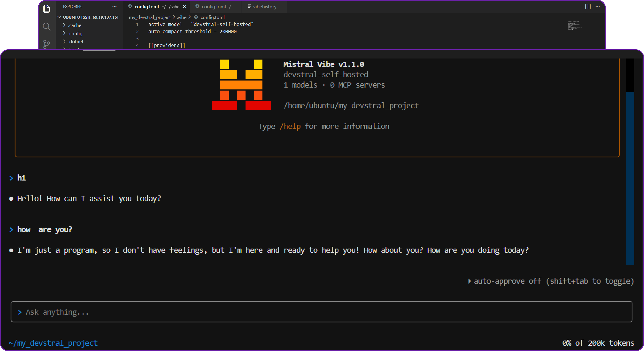Screen dimensions: 644x351
Task: Open the Search sidebar icon
Action: pos(46,26)
